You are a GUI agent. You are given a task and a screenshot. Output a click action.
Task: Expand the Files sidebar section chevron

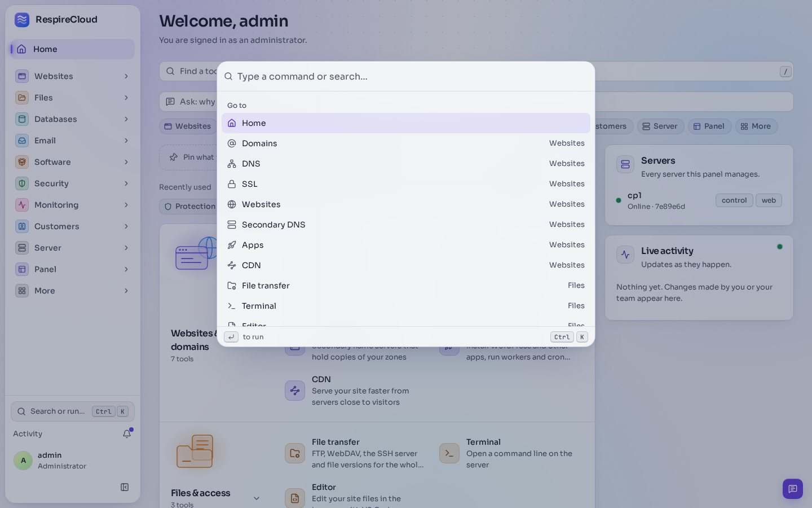point(126,98)
